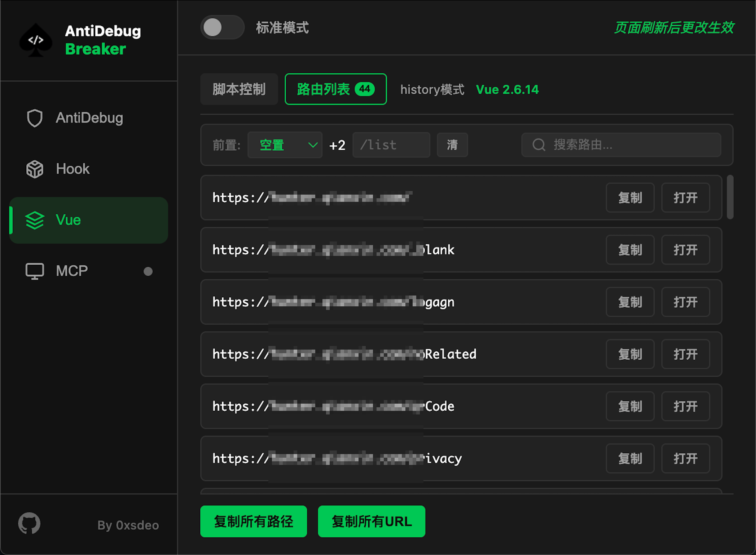Click the 44 route count badge
The width and height of the screenshot is (756, 555).
click(x=365, y=89)
